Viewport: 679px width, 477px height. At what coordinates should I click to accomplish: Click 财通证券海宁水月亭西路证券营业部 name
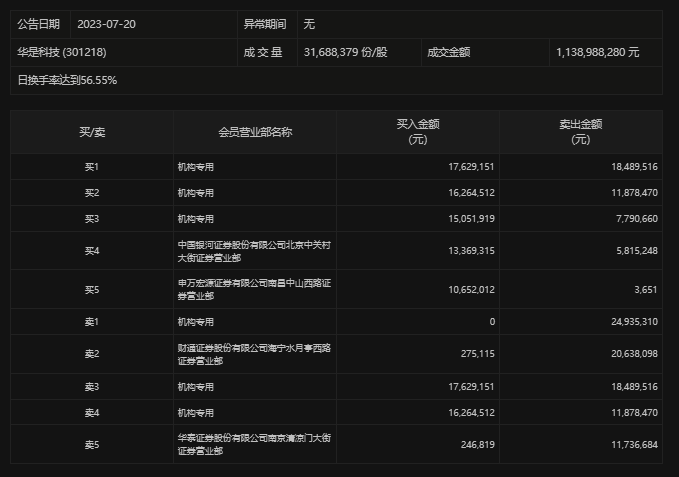tap(254, 354)
